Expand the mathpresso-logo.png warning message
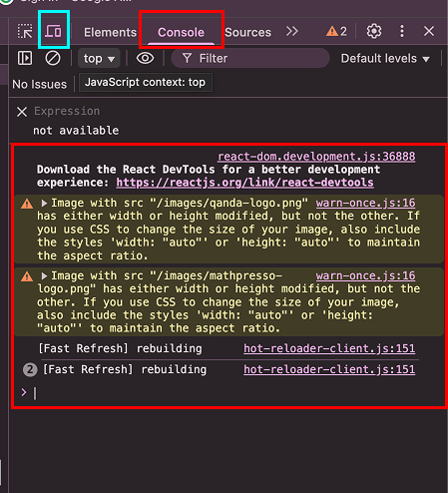The width and height of the screenshot is (448, 493). point(44,275)
